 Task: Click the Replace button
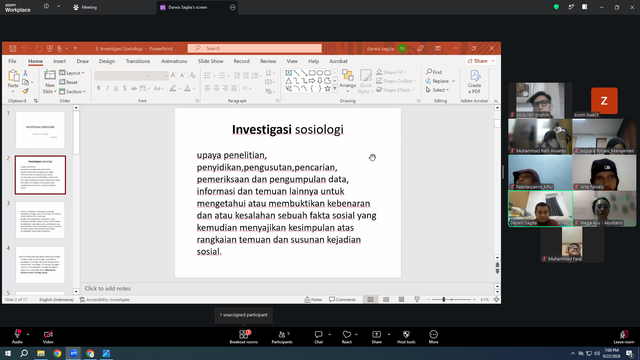(x=440, y=81)
